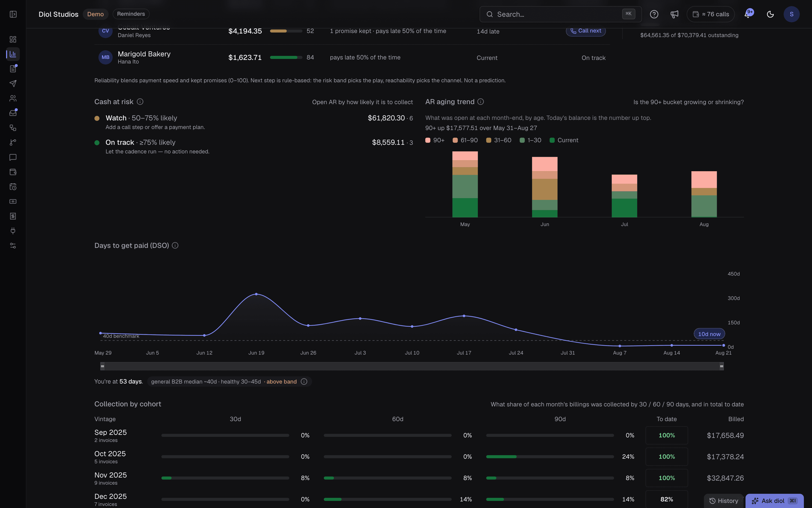Click the Oct 2025 90d progress bar
This screenshot has height=508, width=812.
[550, 457]
